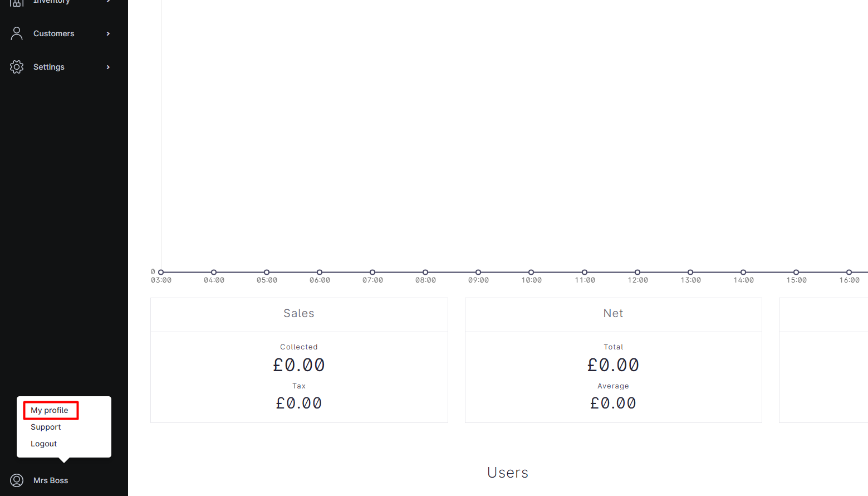Expand the Settings submenu chevron
The width and height of the screenshot is (868, 496).
point(108,67)
